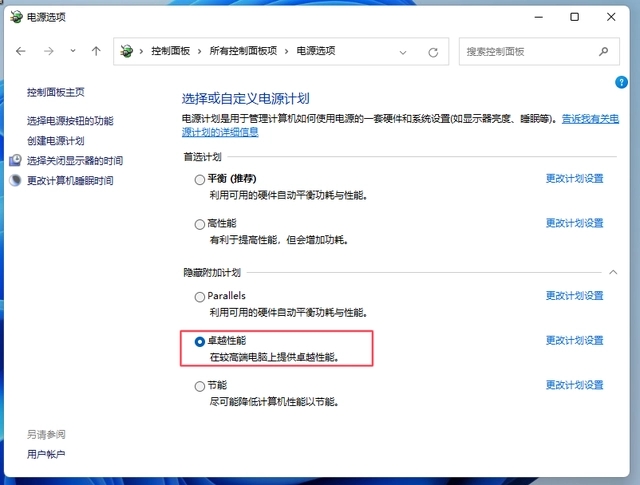Select the Parallels power plan
The image size is (640, 485).
tap(200, 297)
